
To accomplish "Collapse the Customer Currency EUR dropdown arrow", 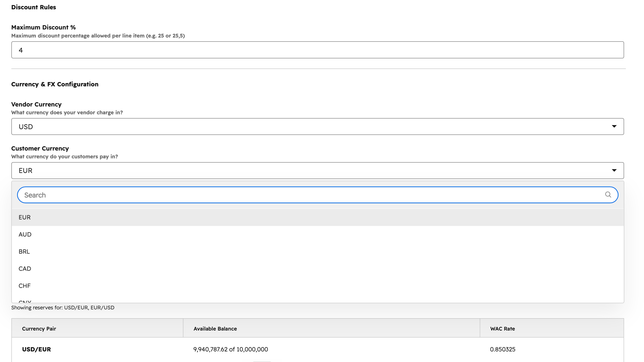I will pos(614,170).
